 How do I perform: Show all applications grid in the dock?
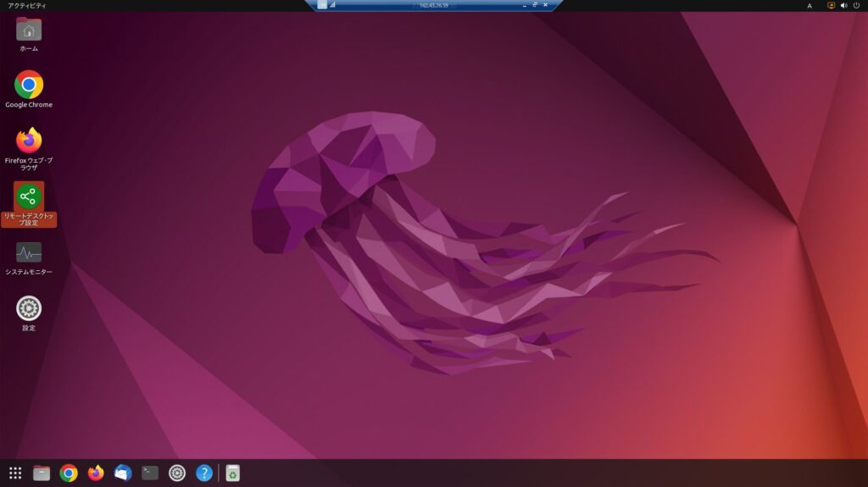(x=15, y=473)
